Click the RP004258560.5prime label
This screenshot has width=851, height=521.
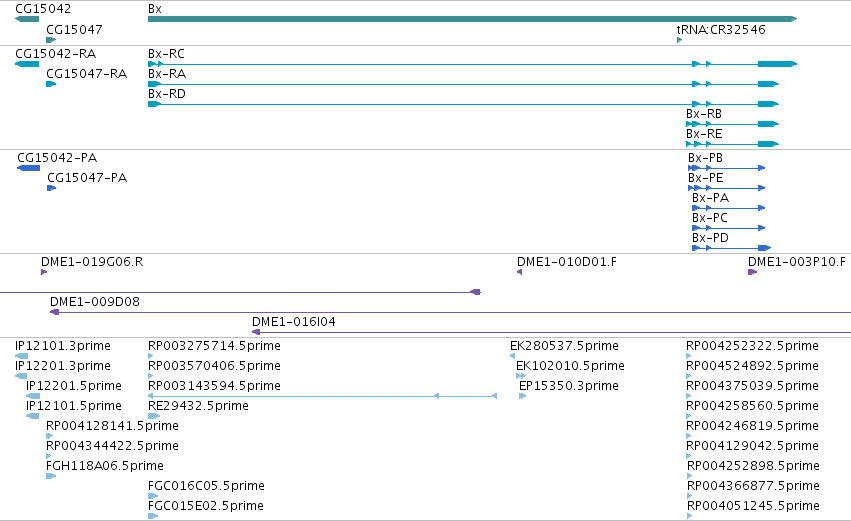coord(752,406)
